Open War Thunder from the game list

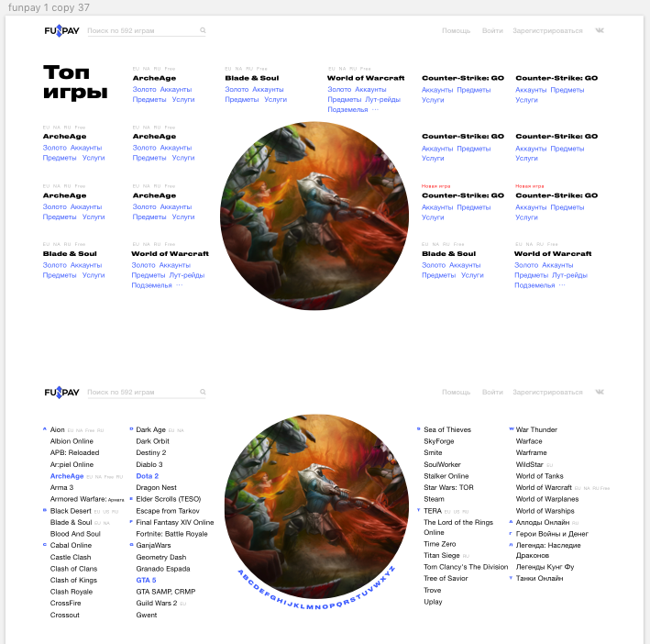coord(536,429)
